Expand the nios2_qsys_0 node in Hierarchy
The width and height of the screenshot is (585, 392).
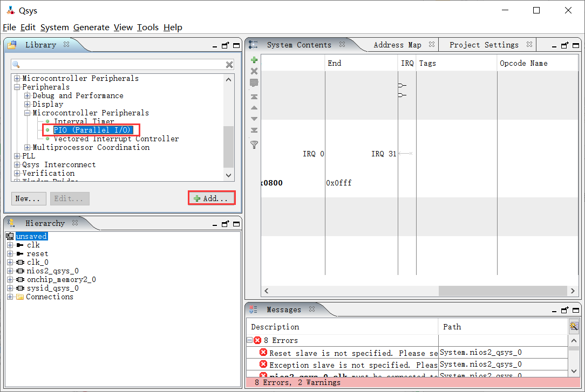coord(10,271)
